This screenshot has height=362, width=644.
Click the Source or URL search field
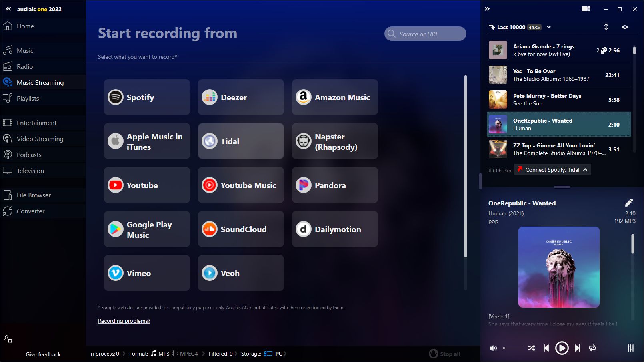pos(425,34)
